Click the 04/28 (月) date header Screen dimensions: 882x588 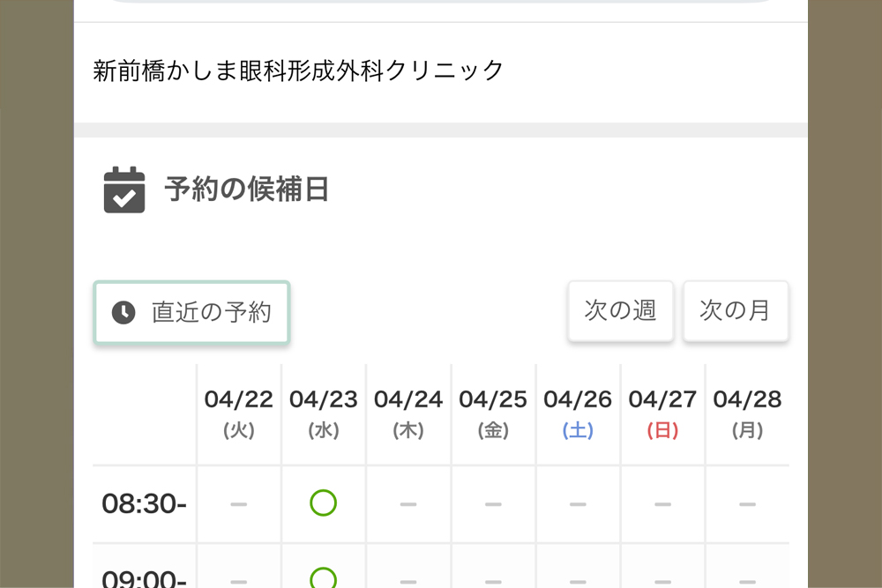point(748,414)
